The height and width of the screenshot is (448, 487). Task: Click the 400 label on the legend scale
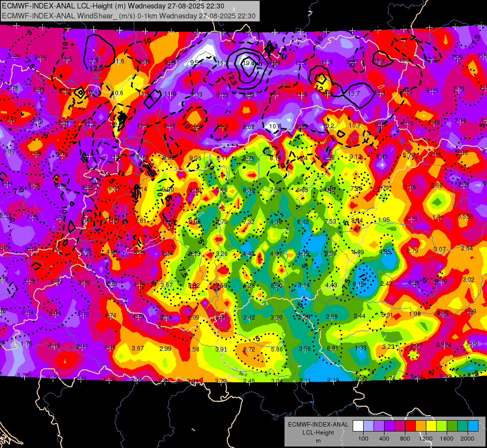(384, 439)
